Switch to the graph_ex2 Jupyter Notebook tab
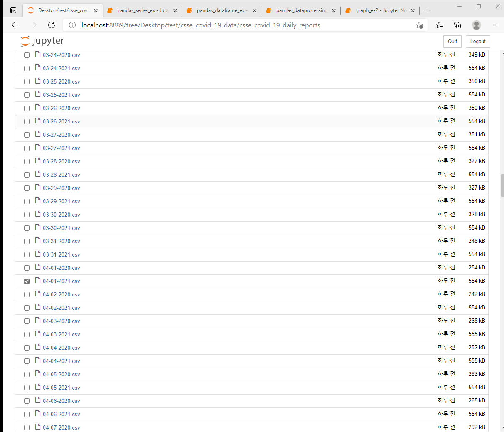Image resolution: width=504 pixels, height=432 pixels. tap(380, 10)
